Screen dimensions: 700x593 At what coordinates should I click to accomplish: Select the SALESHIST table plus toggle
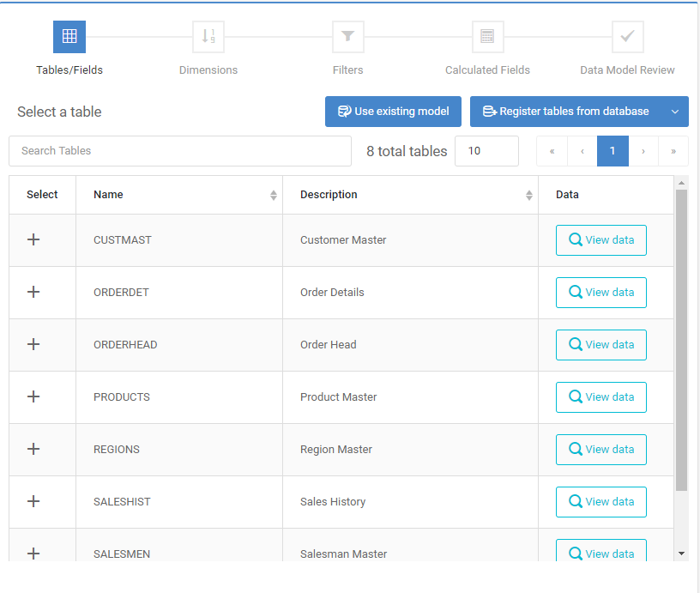pyautogui.click(x=33, y=501)
